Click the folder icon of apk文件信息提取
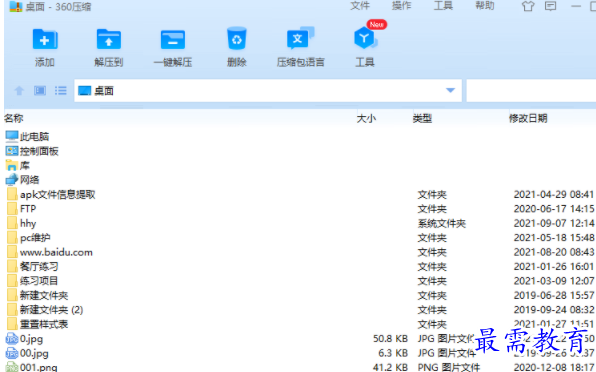596x372 pixels. point(12,194)
